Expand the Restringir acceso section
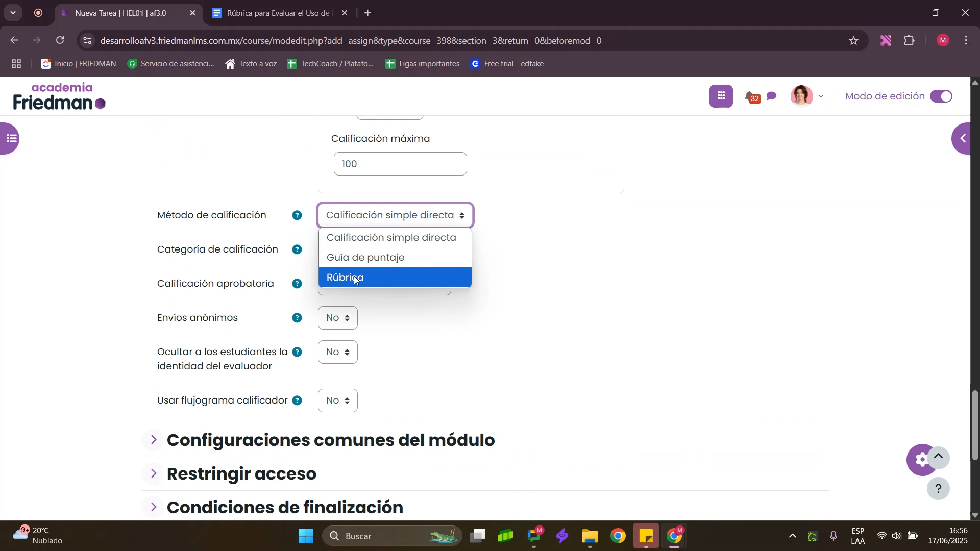The image size is (980, 551). click(241, 474)
